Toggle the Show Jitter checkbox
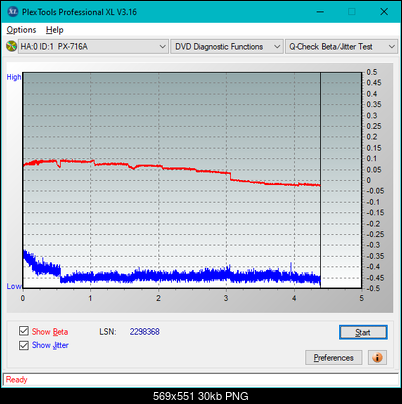 click(x=24, y=345)
